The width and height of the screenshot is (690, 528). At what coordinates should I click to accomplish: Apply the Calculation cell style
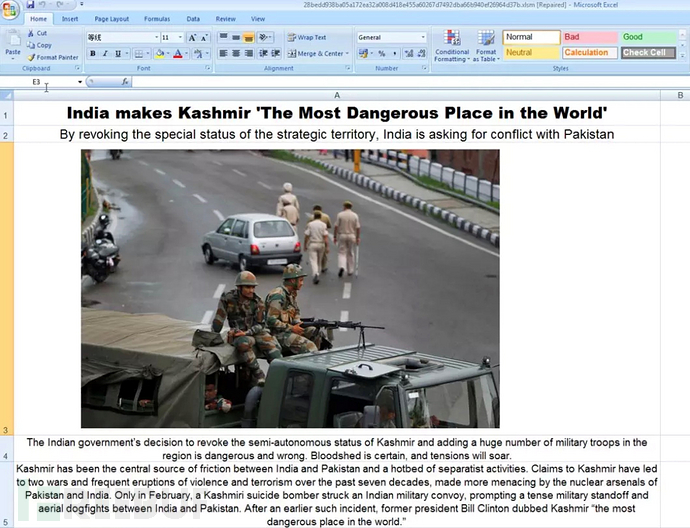click(x=590, y=52)
